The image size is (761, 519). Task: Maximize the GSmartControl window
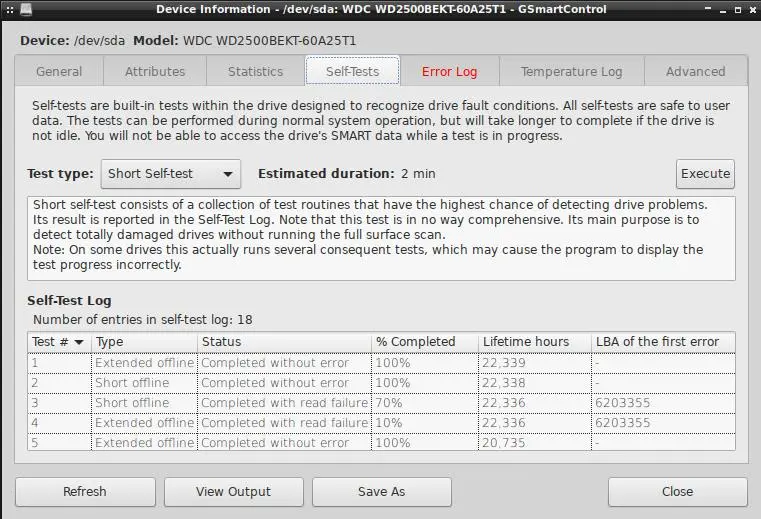(x=738, y=10)
